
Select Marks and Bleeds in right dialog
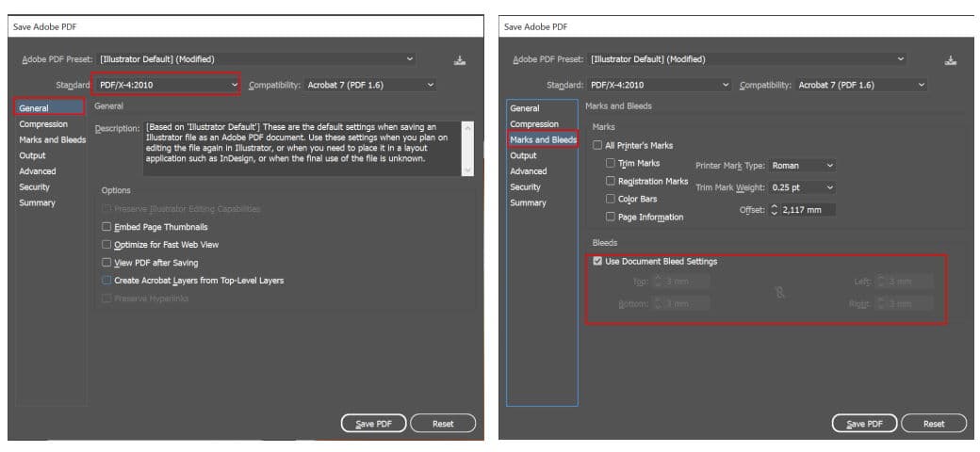pos(543,140)
